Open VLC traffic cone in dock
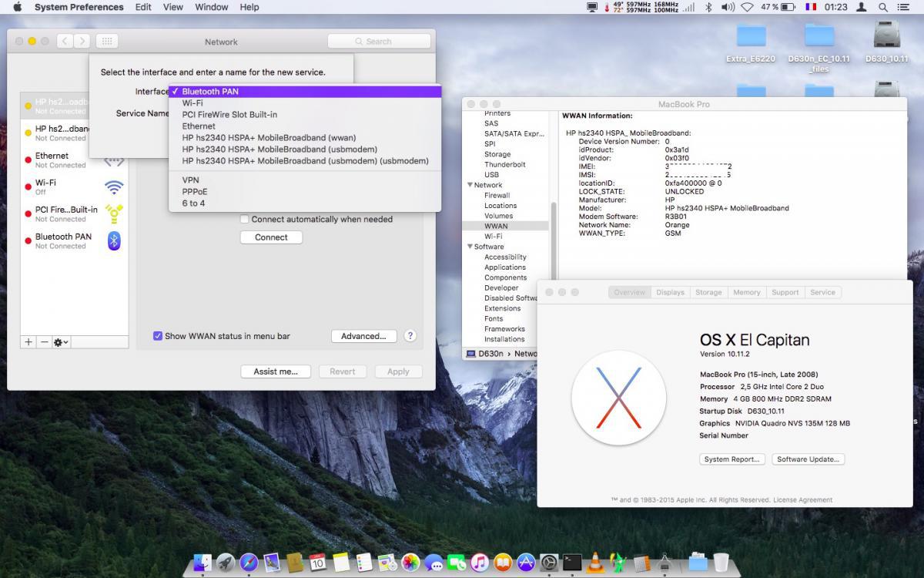The height and width of the screenshot is (578, 924). click(595, 562)
